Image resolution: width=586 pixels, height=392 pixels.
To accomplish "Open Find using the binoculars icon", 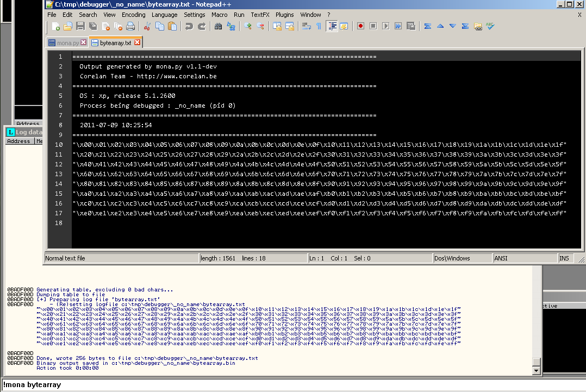I will click(218, 26).
